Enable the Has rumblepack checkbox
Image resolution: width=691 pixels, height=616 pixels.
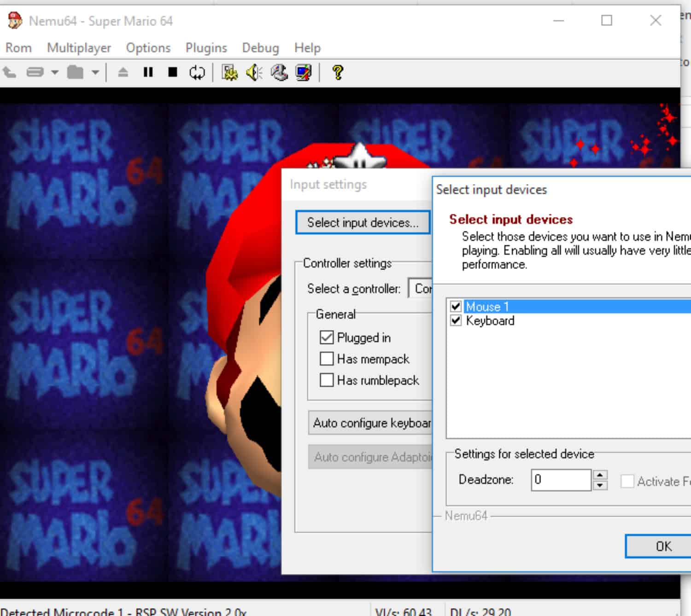[x=327, y=380]
